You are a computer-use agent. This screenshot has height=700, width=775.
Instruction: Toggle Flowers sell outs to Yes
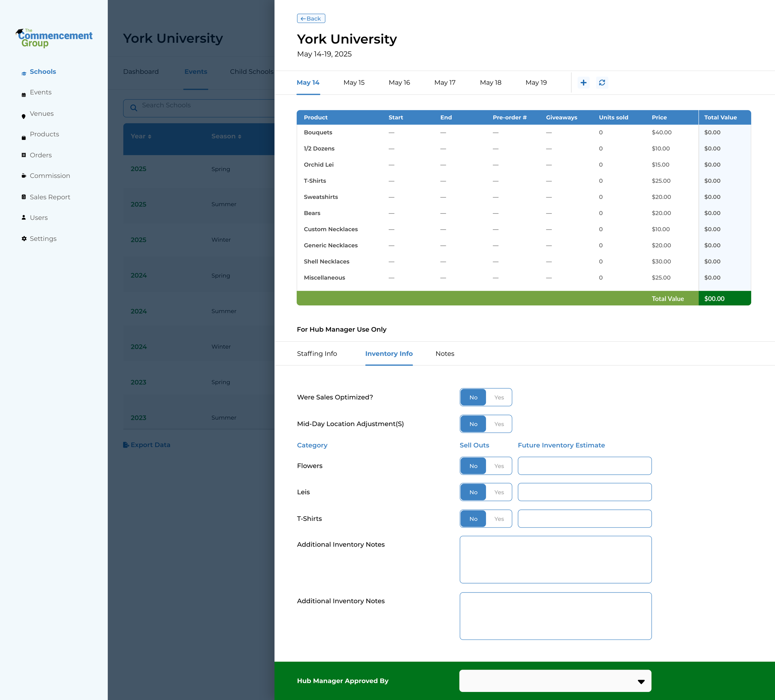click(x=498, y=466)
